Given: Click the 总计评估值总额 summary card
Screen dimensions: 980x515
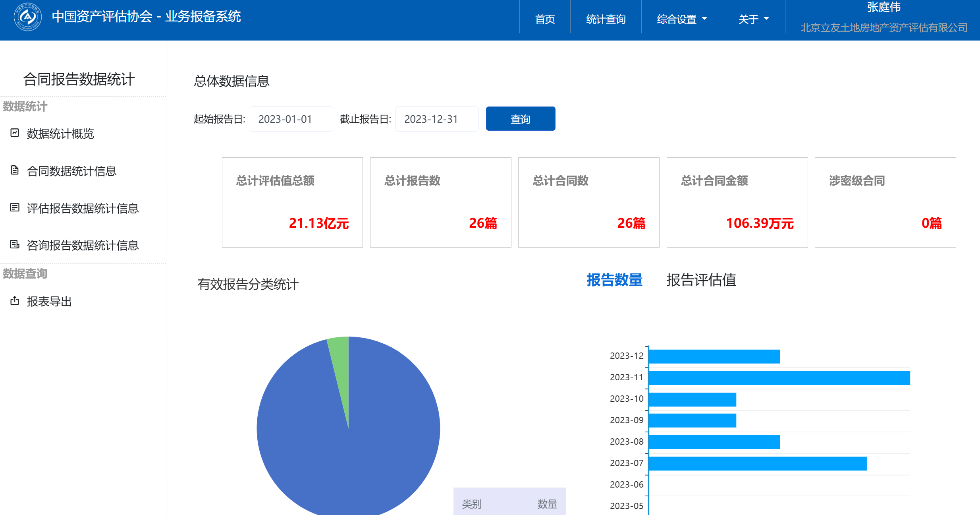Looking at the screenshot, I should pyautogui.click(x=292, y=202).
